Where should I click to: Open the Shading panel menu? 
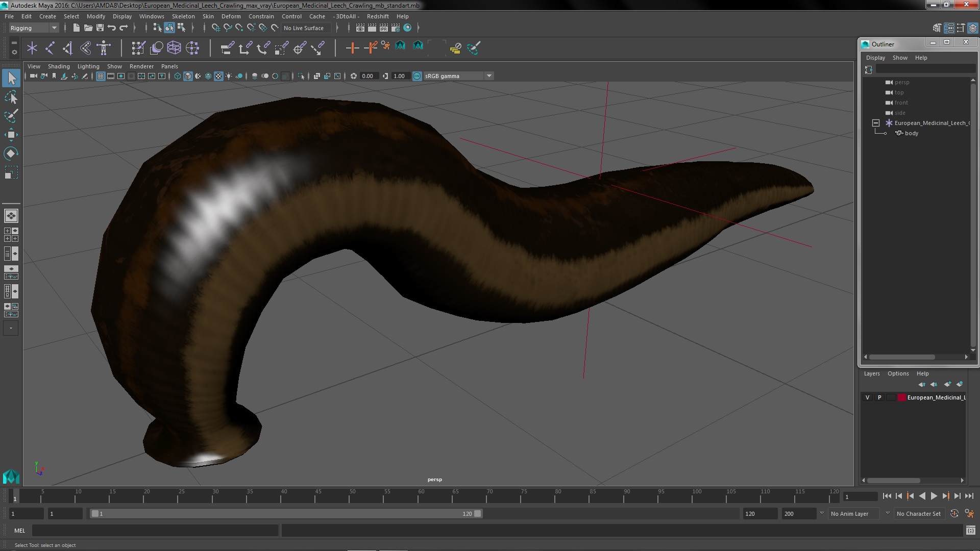tap(58, 66)
